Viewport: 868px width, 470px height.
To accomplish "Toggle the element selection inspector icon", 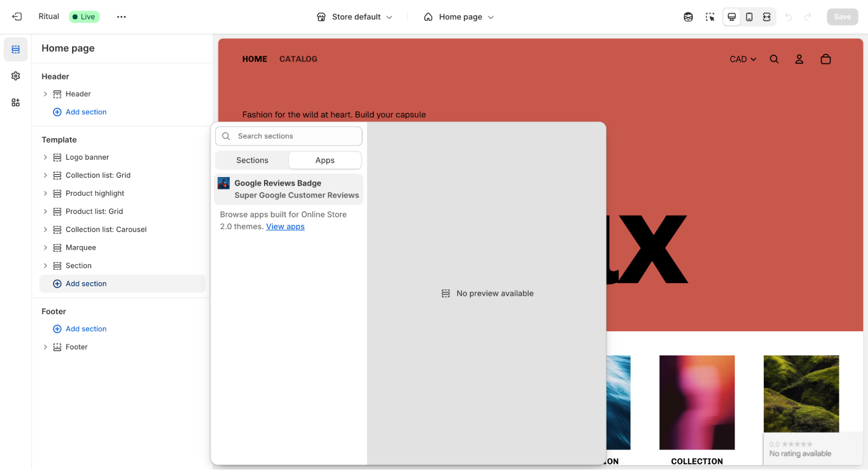I will 710,17.
